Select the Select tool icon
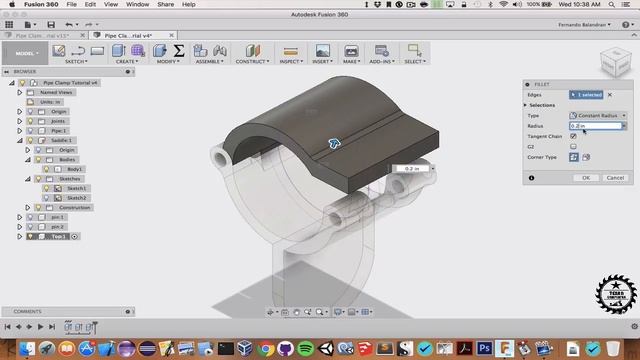 [415, 51]
